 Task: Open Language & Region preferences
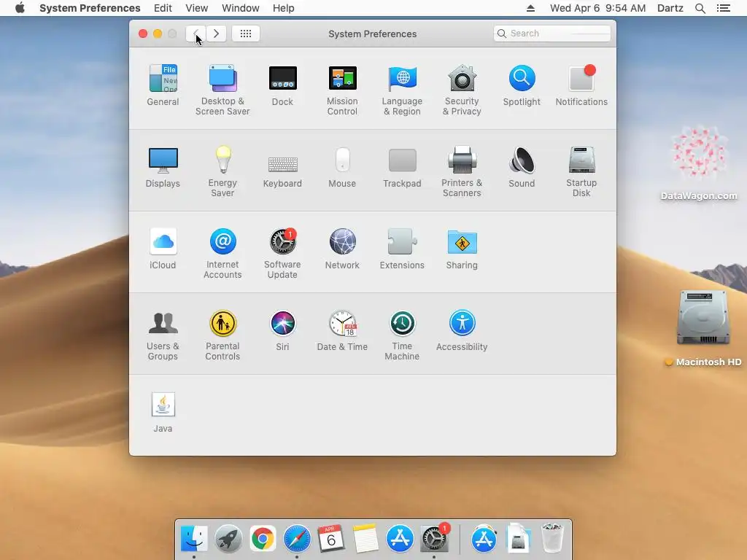402,90
